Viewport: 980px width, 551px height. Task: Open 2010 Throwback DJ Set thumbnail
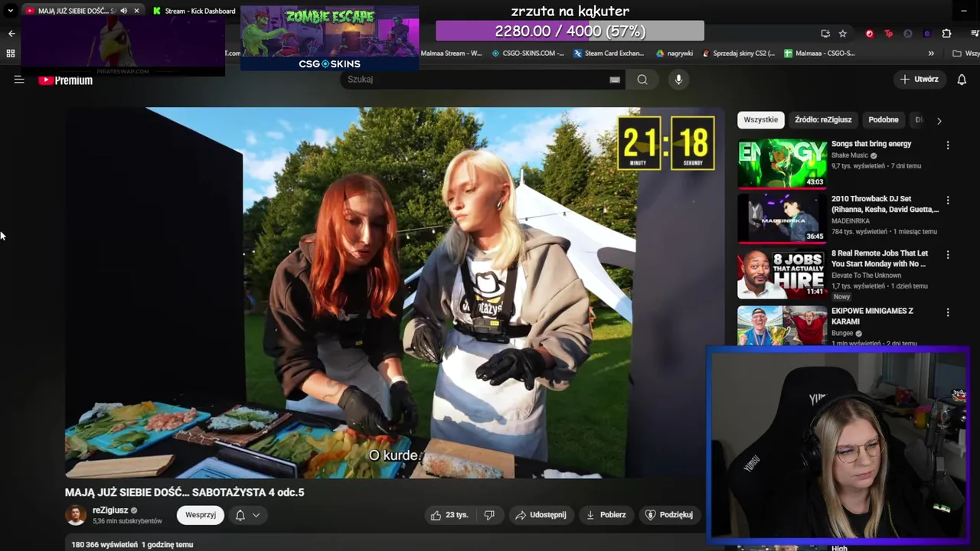[x=782, y=218]
